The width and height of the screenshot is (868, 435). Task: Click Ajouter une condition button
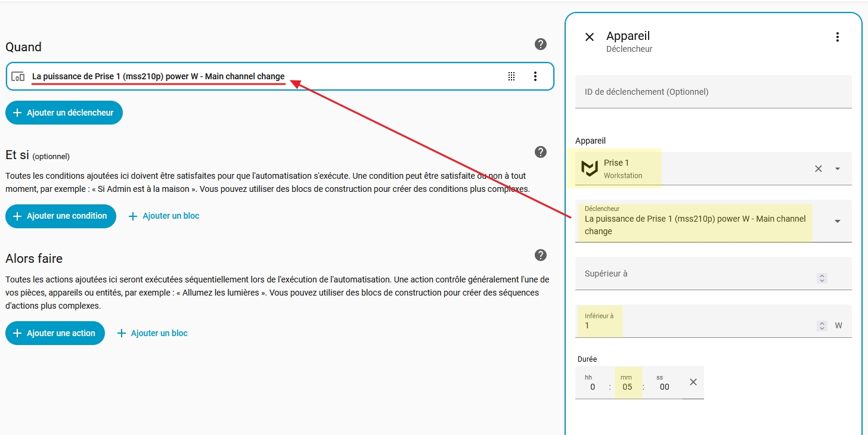coord(61,216)
